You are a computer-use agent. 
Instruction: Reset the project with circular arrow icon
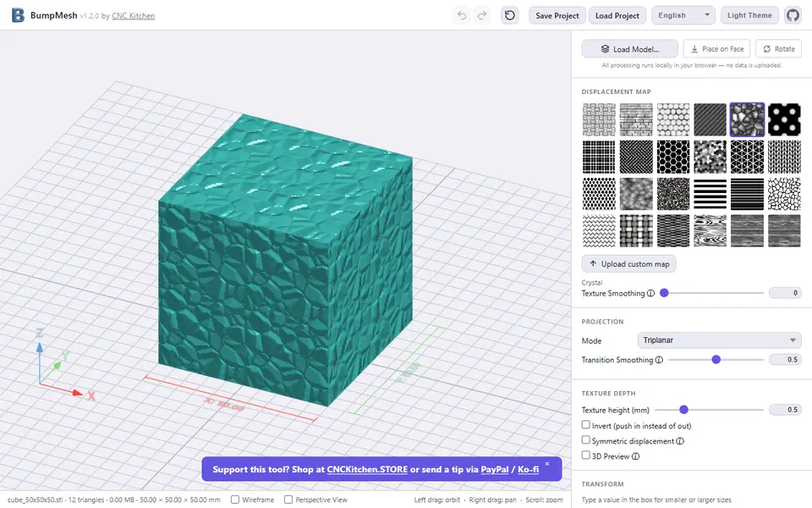tap(509, 15)
